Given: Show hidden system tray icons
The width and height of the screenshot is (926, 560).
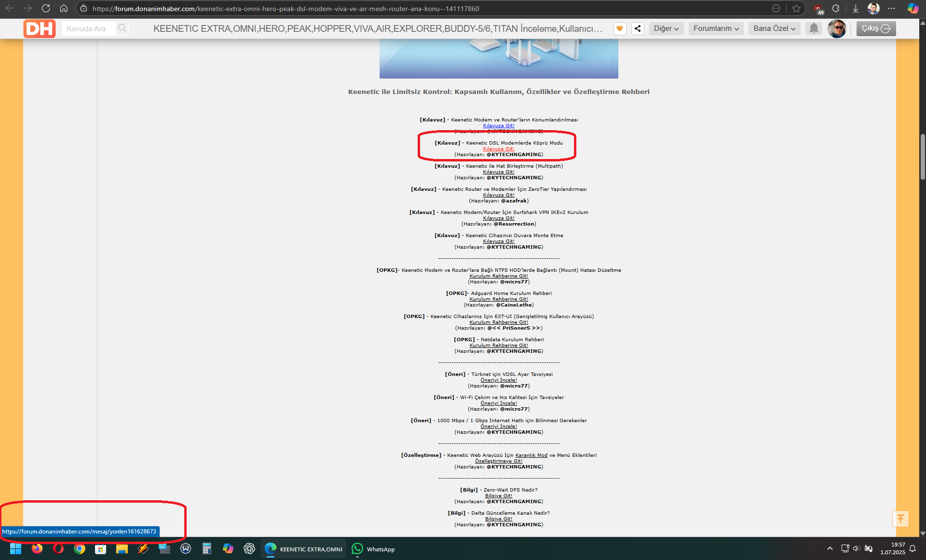Looking at the screenshot, I should pyautogui.click(x=830, y=549).
